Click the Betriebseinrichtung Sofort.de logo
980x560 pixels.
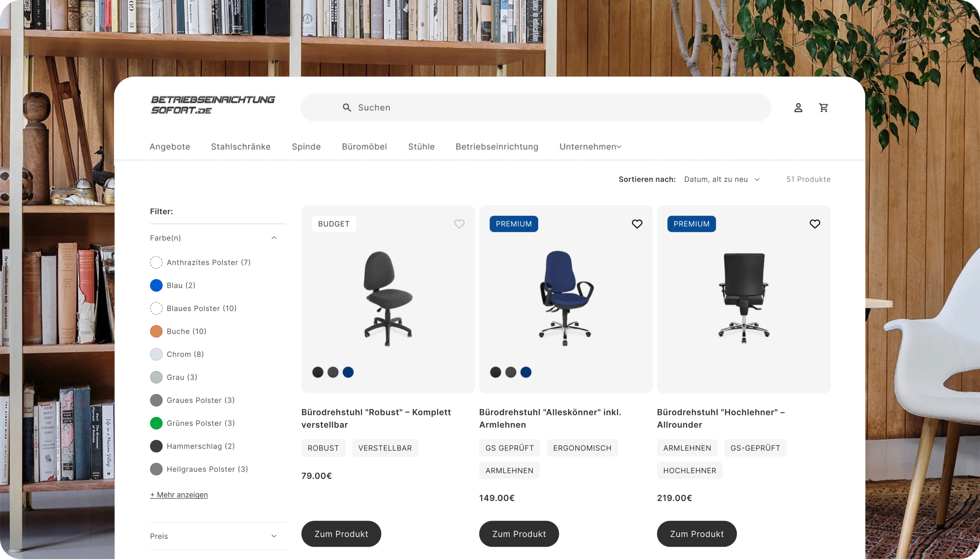click(x=213, y=105)
